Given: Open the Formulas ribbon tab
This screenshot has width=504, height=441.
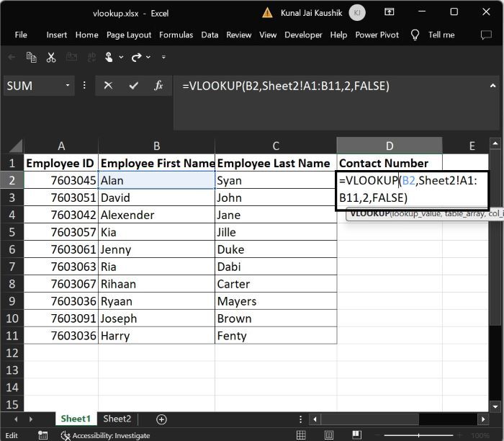Looking at the screenshot, I should point(176,35).
